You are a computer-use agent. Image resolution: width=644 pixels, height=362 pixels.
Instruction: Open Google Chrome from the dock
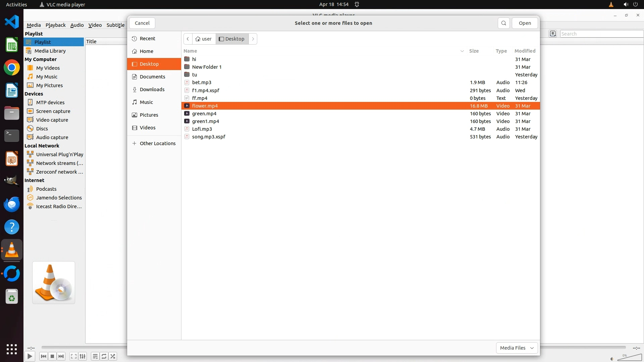tap(12, 68)
